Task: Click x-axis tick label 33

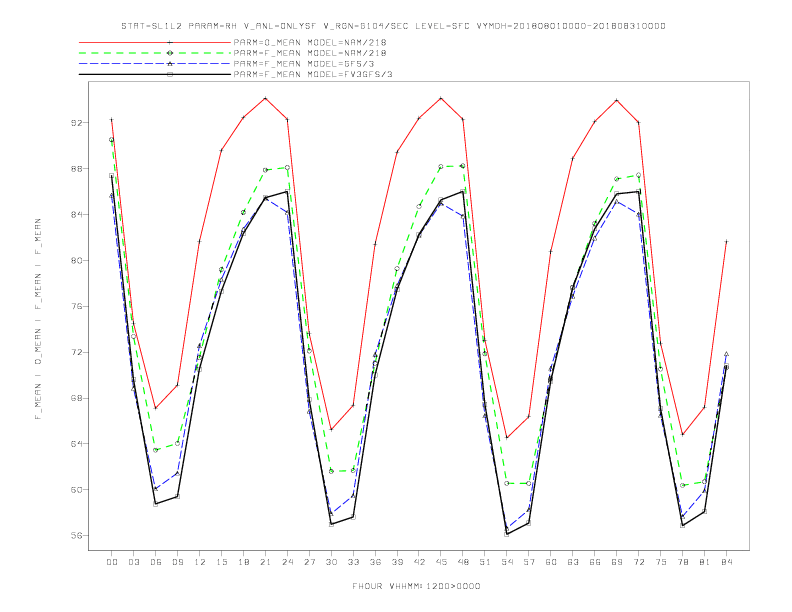Action: point(354,562)
